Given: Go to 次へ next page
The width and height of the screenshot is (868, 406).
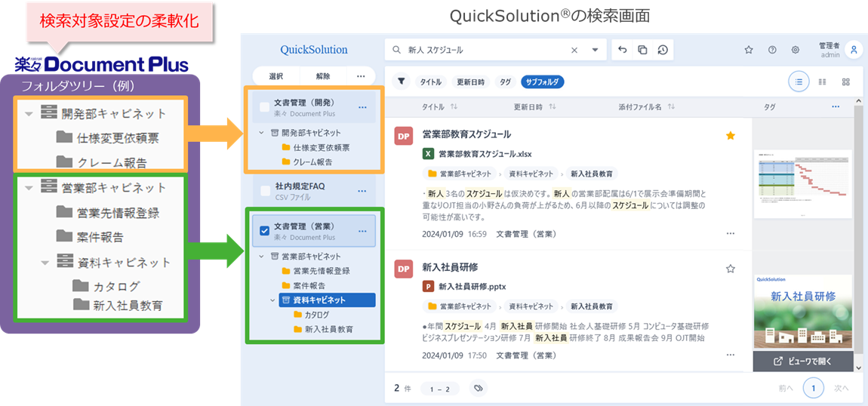Looking at the screenshot, I should click(x=842, y=389).
